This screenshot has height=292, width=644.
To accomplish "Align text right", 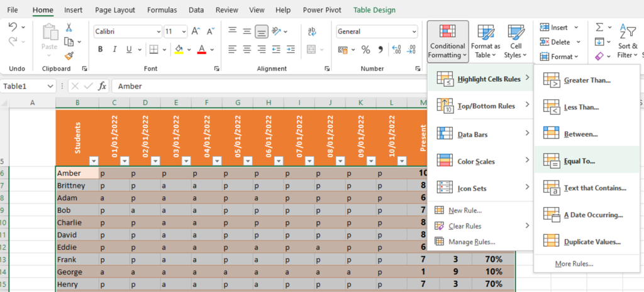I will pyautogui.click(x=261, y=50).
